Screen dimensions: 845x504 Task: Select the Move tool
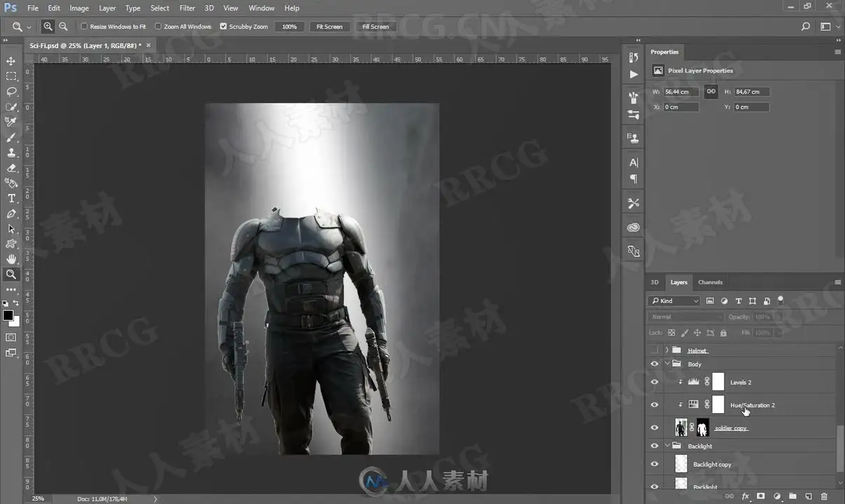click(x=11, y=61)
